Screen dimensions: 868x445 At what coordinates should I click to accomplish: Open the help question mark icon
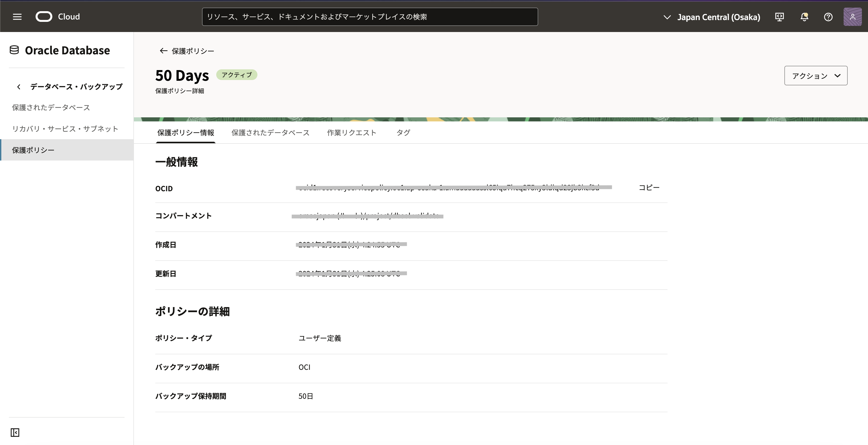828,17
